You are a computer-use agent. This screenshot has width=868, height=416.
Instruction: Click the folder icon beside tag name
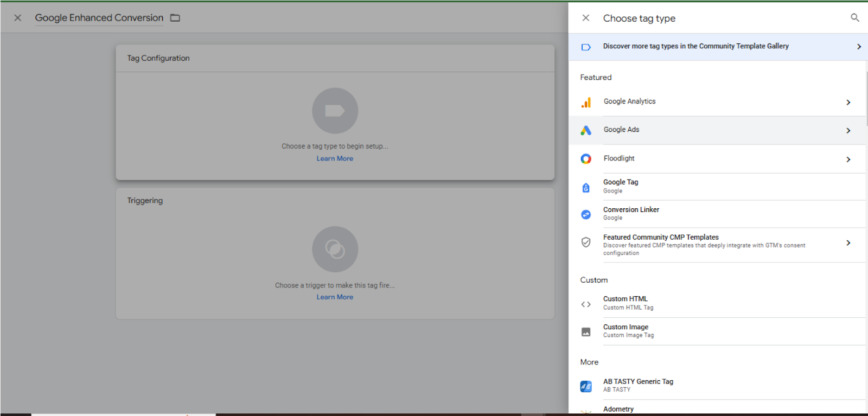tap(175, 18)
